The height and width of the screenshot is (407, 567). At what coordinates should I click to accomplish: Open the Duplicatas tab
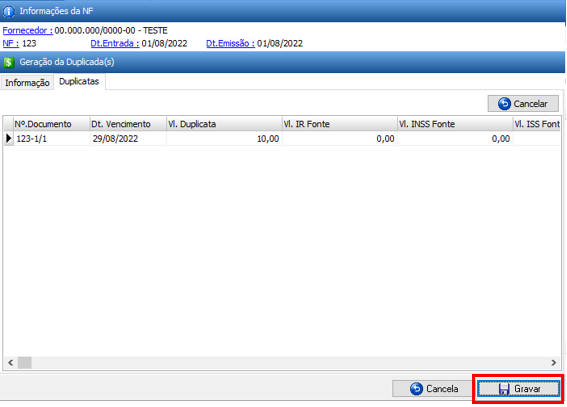pyautogui.click(x=79, y=82)
